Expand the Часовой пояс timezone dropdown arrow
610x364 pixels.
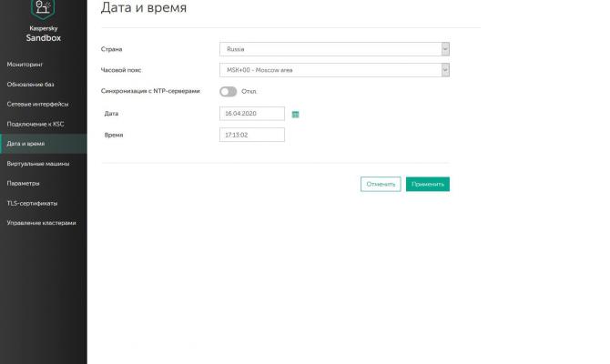(x=445, y=70)
